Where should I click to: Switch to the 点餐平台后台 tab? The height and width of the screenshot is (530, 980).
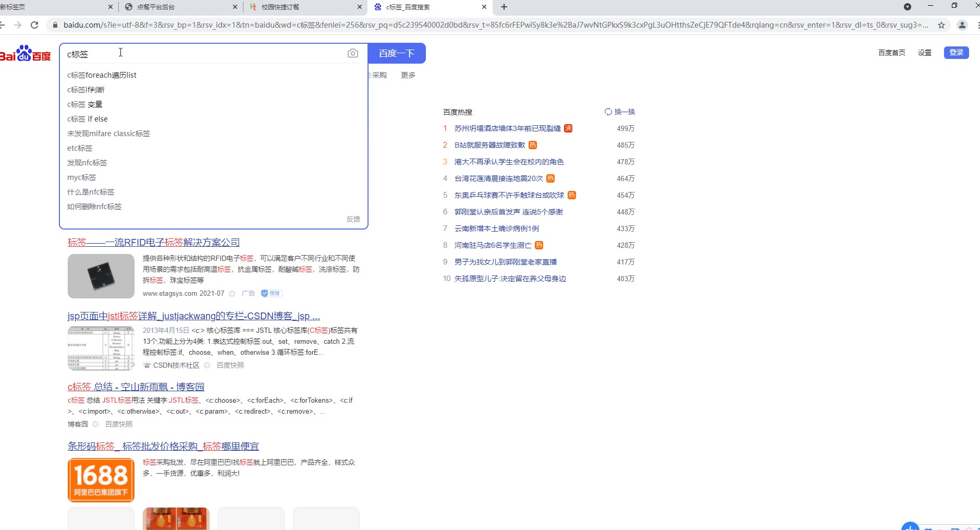point(180,7)
